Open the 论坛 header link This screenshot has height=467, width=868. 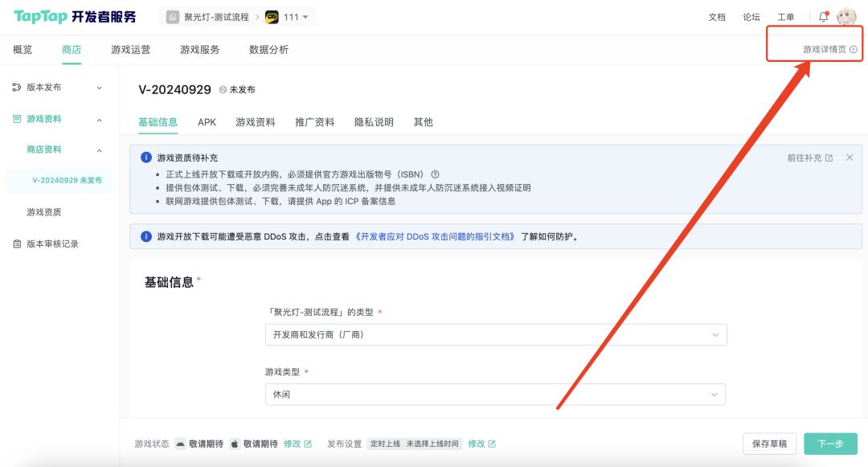(x=751, y=17)
